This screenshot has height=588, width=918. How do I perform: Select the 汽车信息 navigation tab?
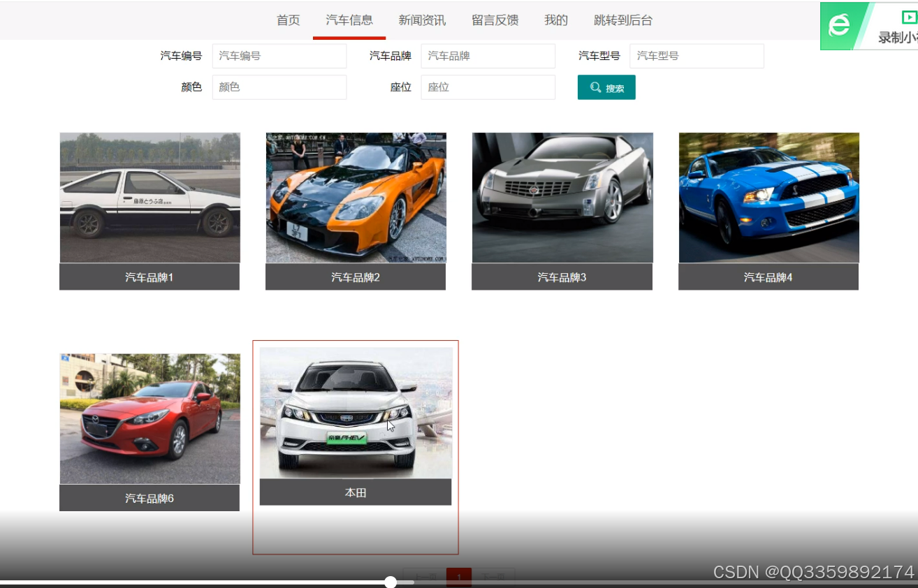(349, 20)
